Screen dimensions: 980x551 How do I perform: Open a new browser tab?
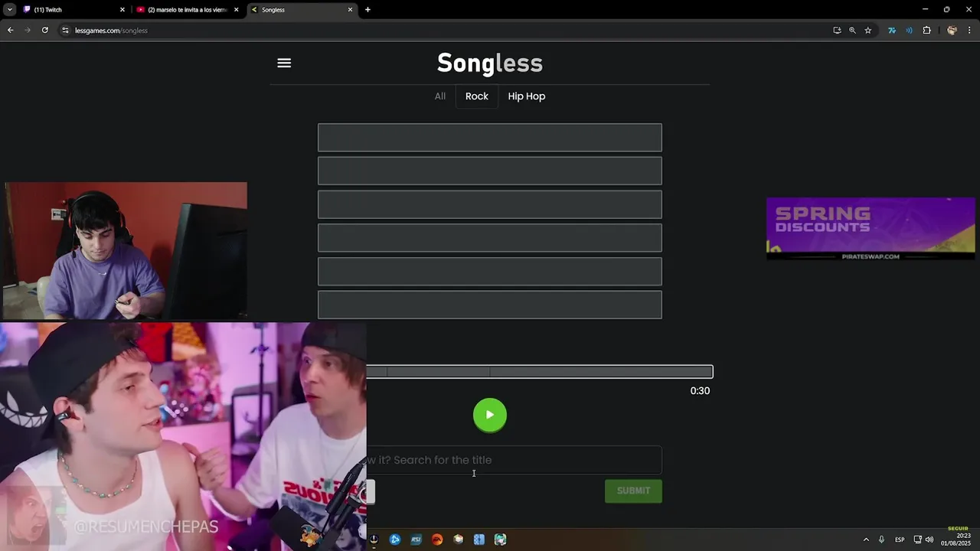(x=367, y=10)
